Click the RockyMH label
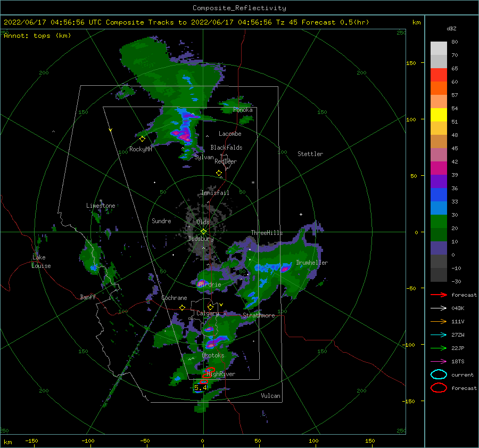Image resolution: width=479 pixels, height=448 pixels. (141, 149)
